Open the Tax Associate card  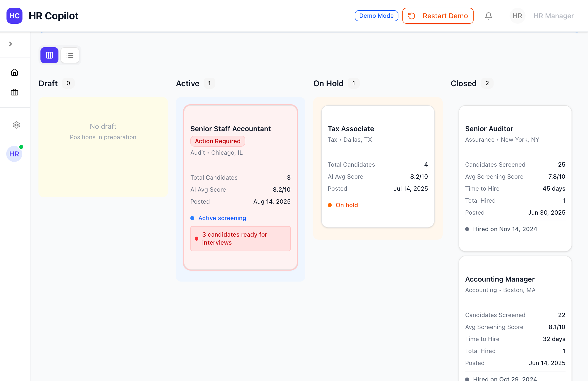click(351, 129)
